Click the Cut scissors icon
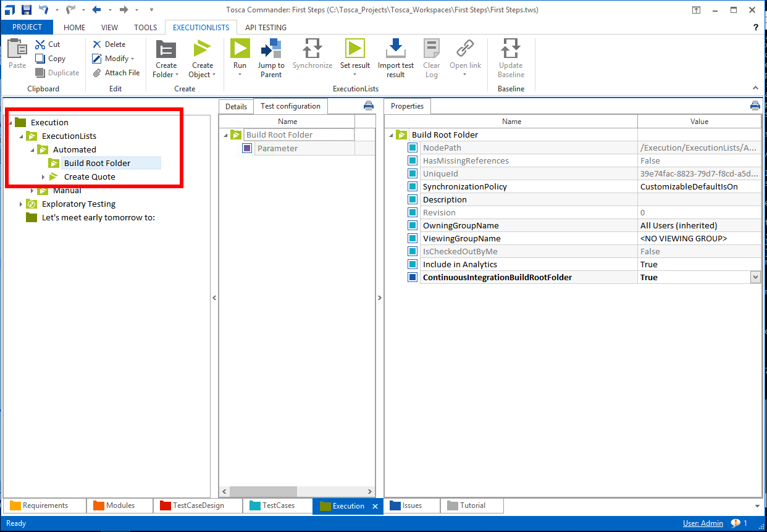 click(40, 44)
